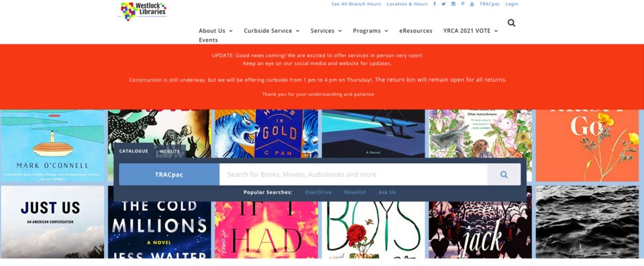Open the Location & Hours link
This screenshot has width=644, height=266.
pyautogui.click(x=407, y=4)
